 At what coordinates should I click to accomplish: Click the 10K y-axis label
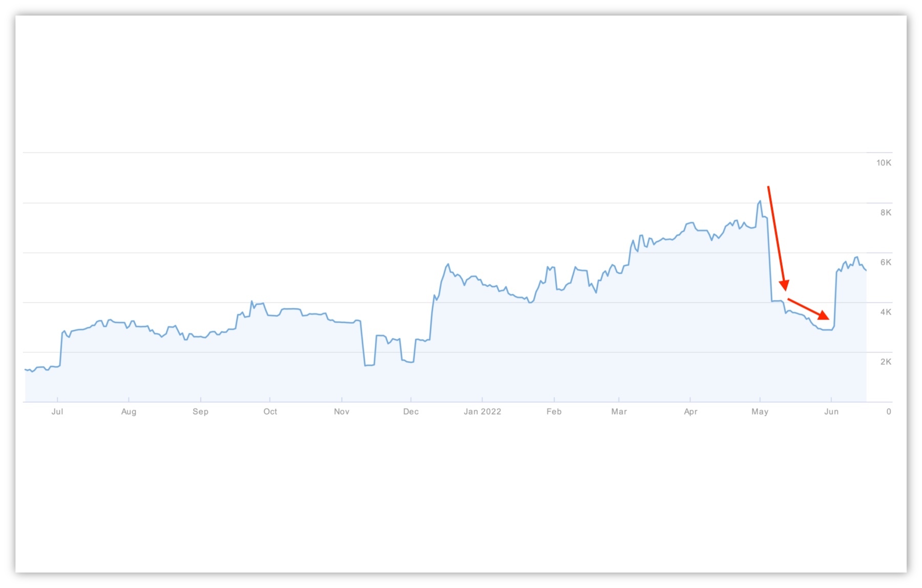tap(884, 163)
